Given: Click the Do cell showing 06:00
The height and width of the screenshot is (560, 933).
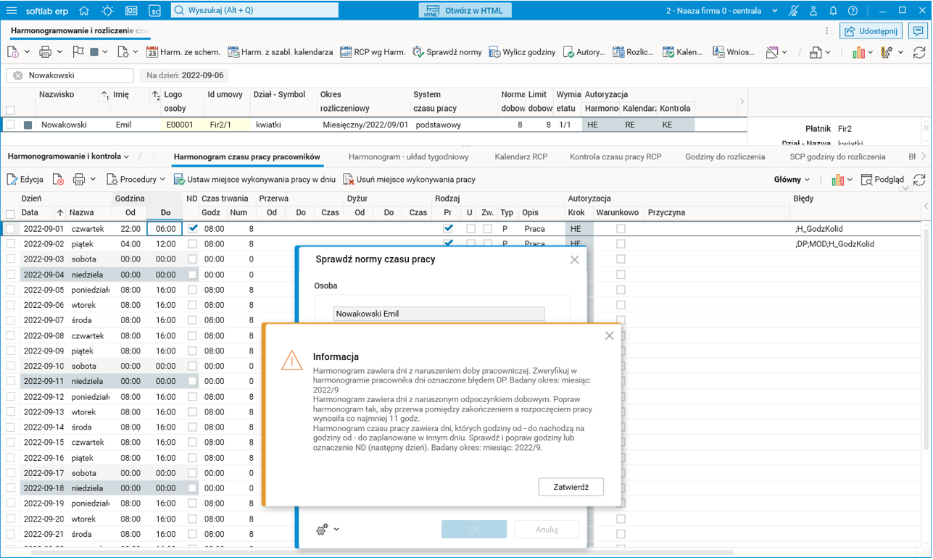Looking at the screenshot, I should click(x=165, y=228).
